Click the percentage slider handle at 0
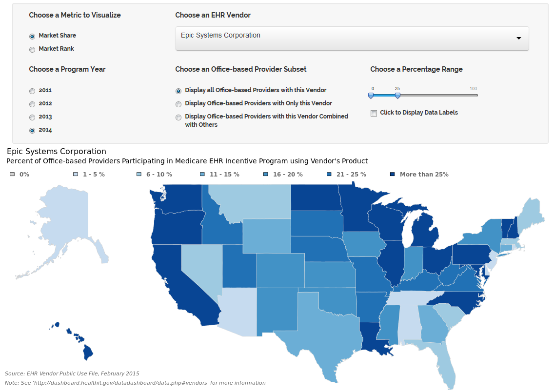Viewport: 554px width, 392px height. pyautogui.click(x=371, y=96)
